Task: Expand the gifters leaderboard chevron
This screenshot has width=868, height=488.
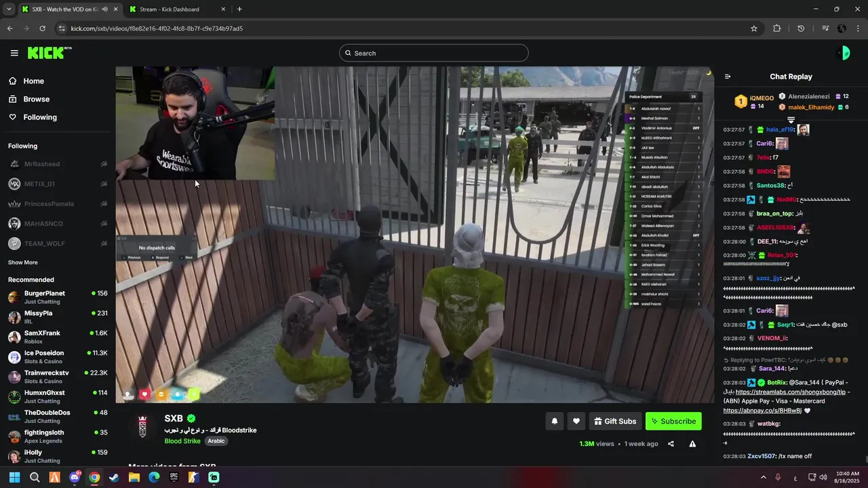Action: (x=791, y=120)
